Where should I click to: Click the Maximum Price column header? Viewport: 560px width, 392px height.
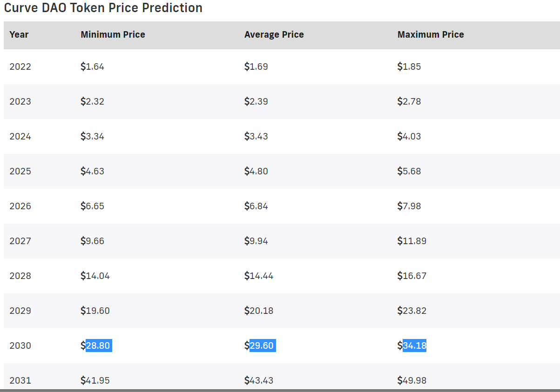pos(431,34)
